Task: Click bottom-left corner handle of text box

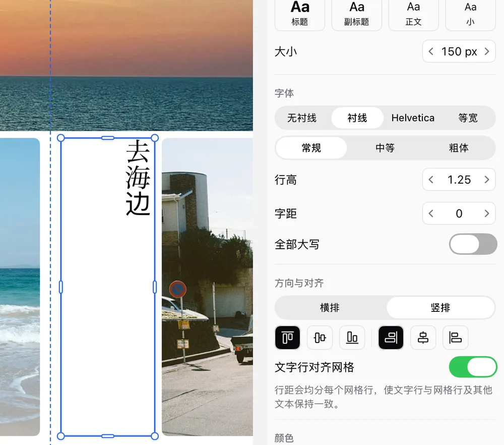Action: 61,436
